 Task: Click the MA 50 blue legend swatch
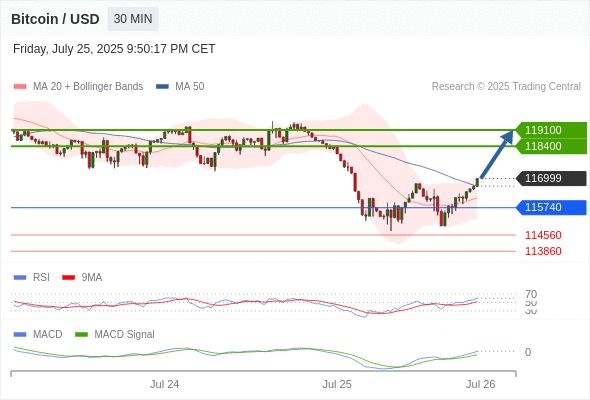163,87
